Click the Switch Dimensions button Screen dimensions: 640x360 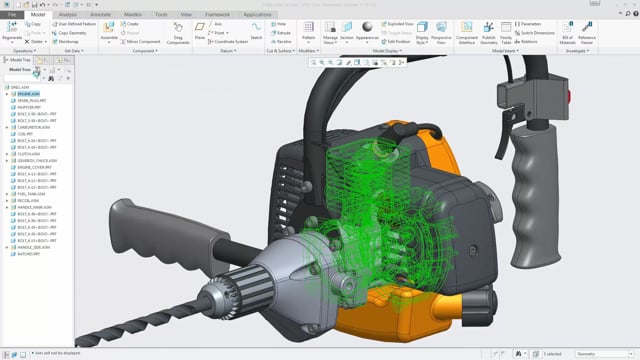pyautogui.click(x=535, y=33)
